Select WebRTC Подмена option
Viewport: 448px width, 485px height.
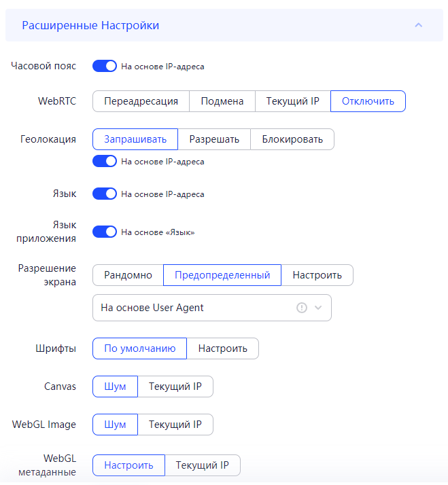coord(222,101)
